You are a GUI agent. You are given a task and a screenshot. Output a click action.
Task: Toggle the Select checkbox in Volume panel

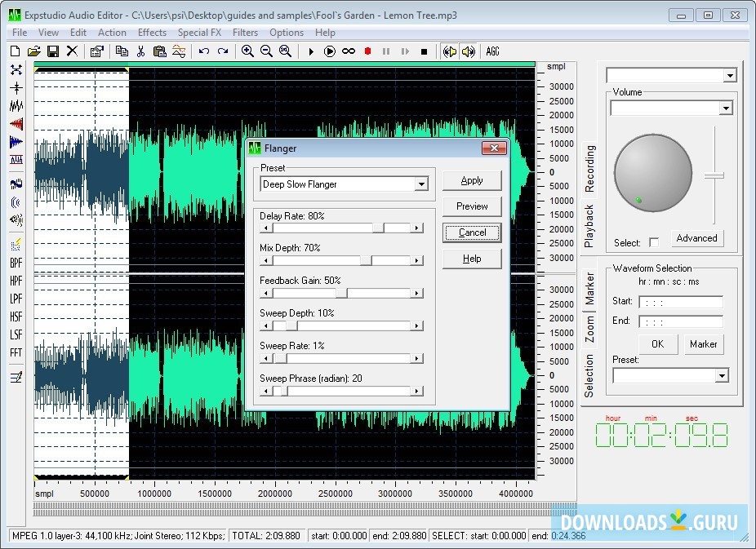click(x=653, y=242)
